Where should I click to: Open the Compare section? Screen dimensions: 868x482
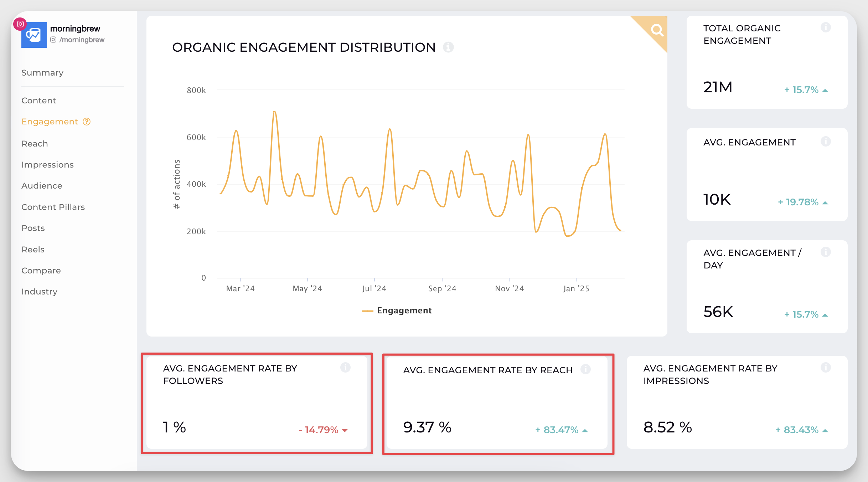41,271
